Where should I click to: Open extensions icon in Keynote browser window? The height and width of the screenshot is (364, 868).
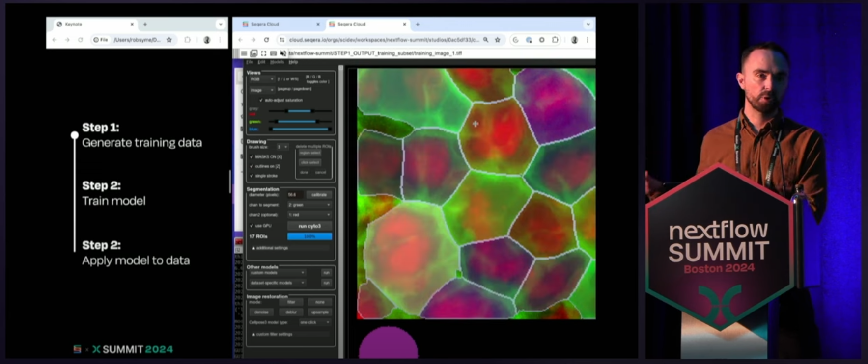tap(188, 40)
